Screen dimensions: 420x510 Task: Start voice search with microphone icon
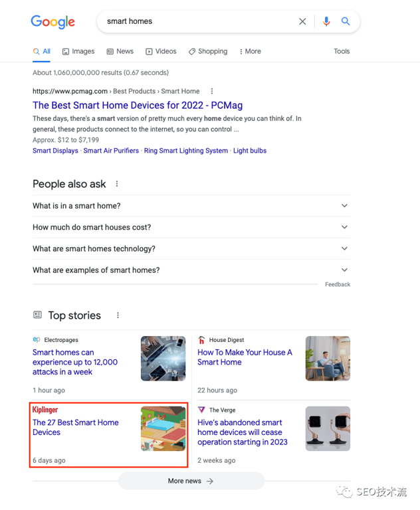point(326,21)
